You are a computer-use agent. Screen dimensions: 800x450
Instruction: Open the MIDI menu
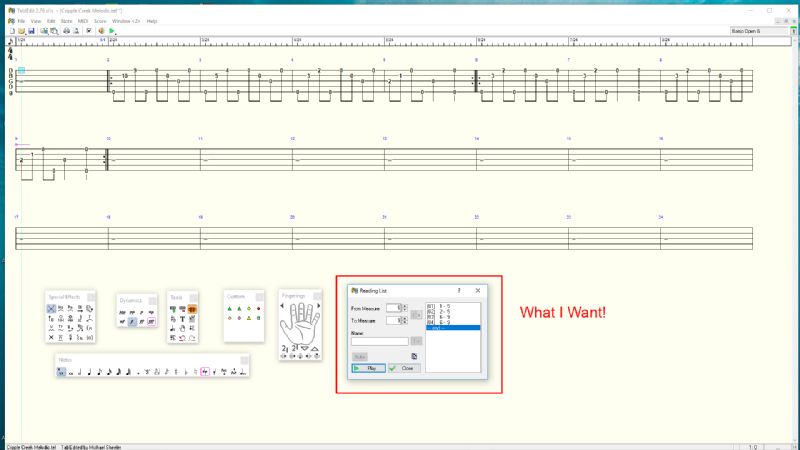pyautogui.click(x=83, y=21)
